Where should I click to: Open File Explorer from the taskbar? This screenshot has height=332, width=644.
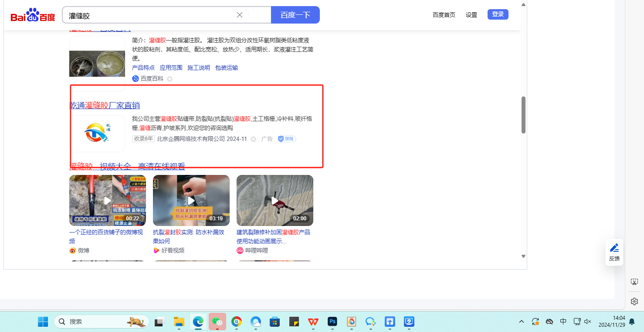coord(179,322)
